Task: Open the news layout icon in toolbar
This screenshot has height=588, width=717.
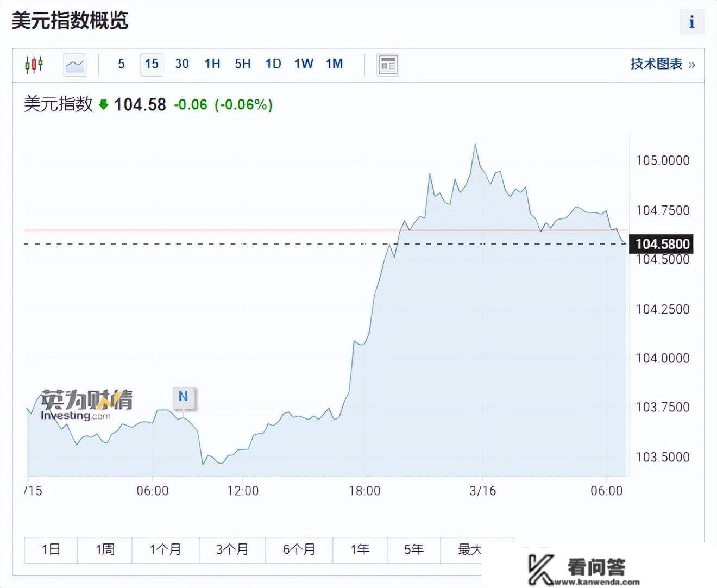Action: [388, 65]
